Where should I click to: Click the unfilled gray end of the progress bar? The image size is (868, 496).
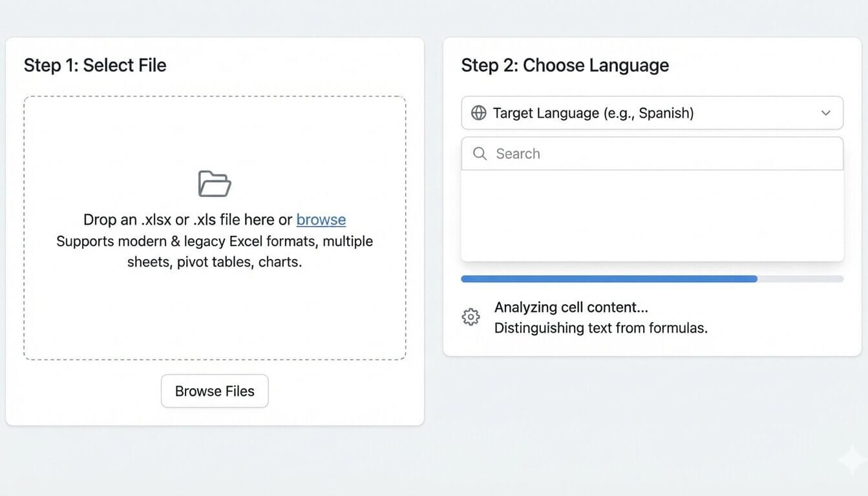(x=801, y=279)
